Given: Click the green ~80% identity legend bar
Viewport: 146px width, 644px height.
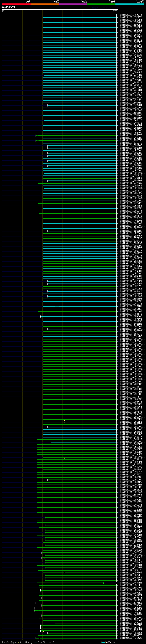Looking at the screenshot, I should point(101,4).
